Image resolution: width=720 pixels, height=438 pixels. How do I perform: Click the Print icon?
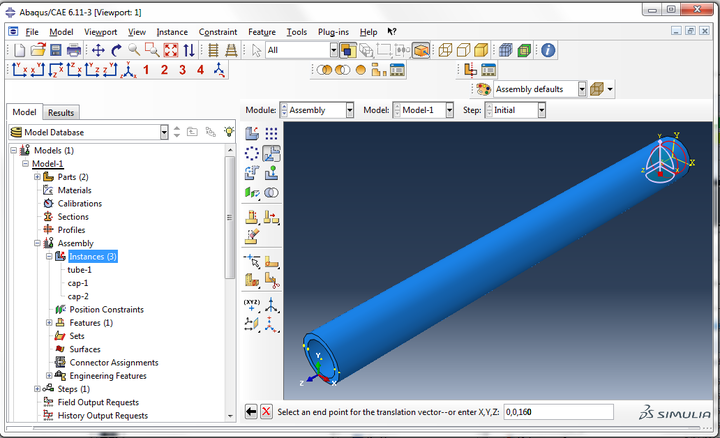click(x=74, y=50)
